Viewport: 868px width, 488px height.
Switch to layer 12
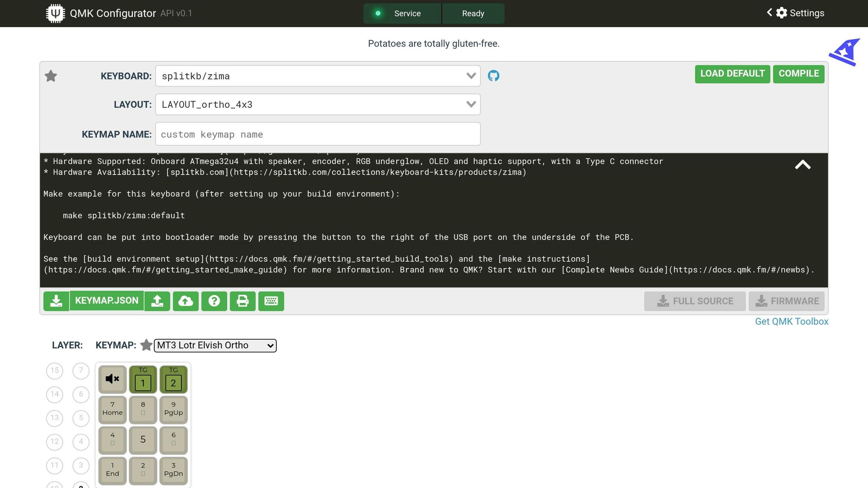click(55, 442)
